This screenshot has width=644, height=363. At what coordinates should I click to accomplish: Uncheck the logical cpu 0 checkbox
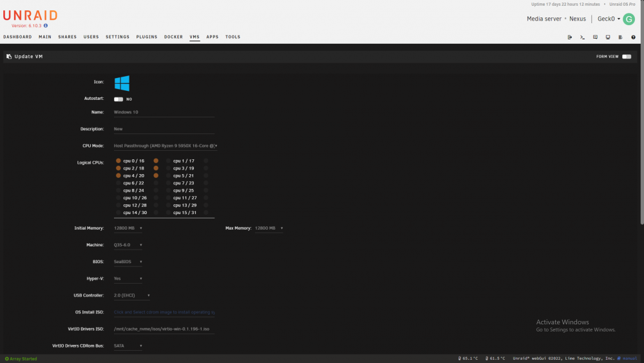click(x=118, y=161)
